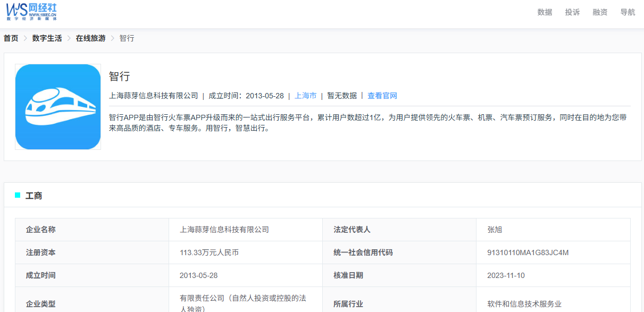Select the 核准日期 label cell
This screenshot has height=312, width=644.
[399, 275]
